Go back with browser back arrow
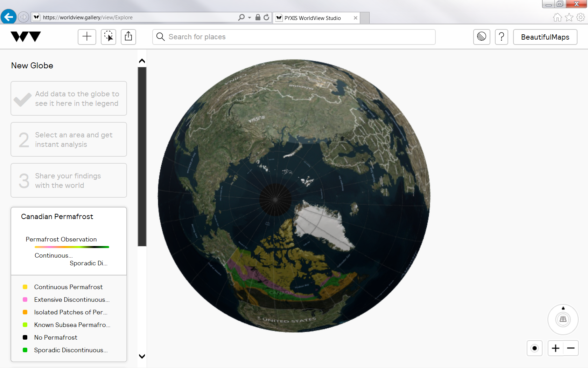 coord(8,17)
